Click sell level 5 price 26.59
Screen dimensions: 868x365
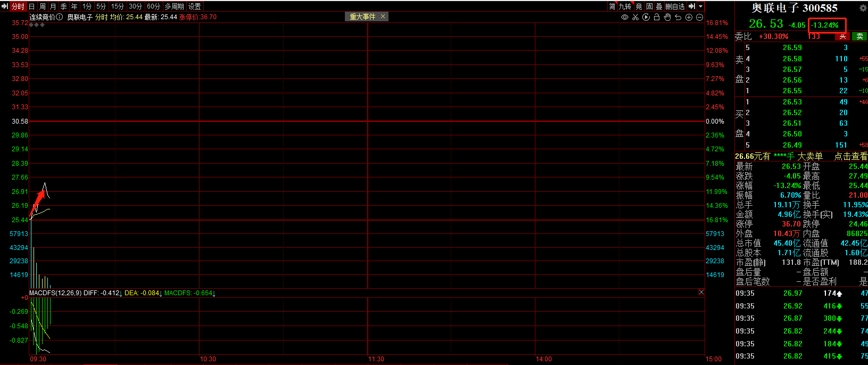792,48
